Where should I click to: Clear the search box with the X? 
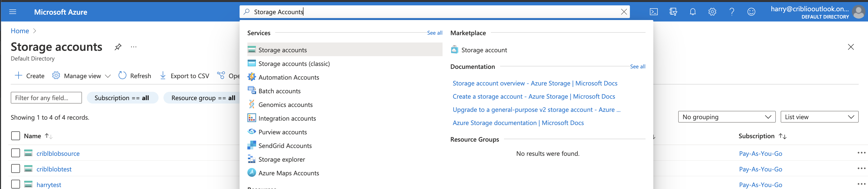(x=624, y=12)
